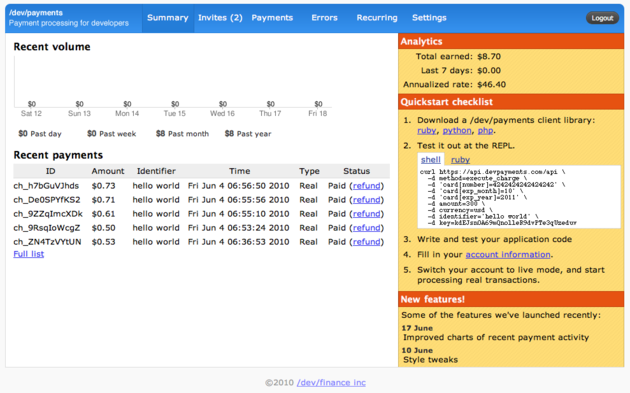Click the $8 Past month stat
The width and height of the screenshot is (630, 393).
(x=182, y=134)
